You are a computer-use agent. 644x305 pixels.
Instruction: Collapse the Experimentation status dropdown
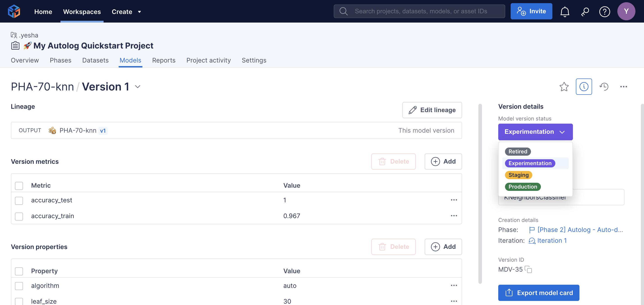[x=535, y=132]
